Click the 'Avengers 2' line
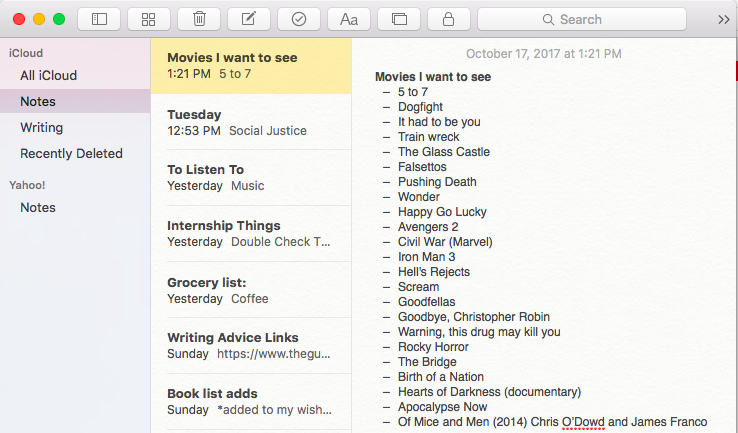 tap(428, 227)
